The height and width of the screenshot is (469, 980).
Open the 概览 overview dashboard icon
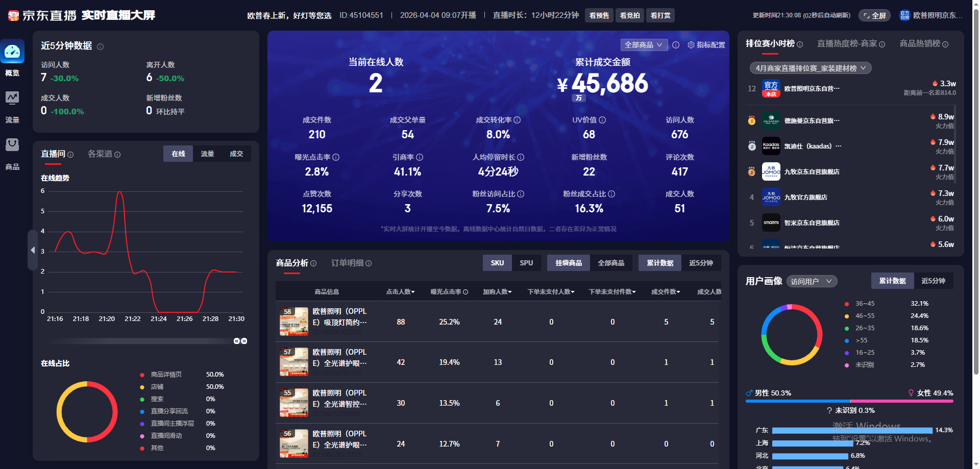point(12,52)
